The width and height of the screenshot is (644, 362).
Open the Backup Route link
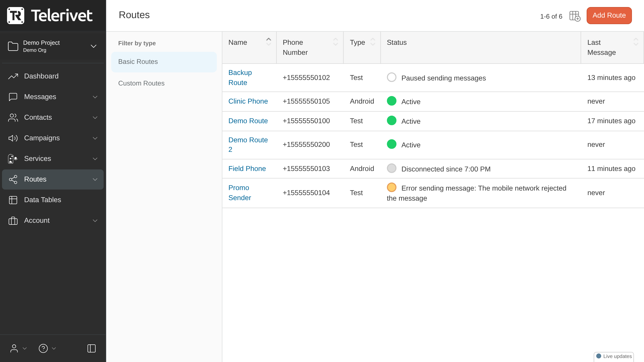tap(240, 78)
